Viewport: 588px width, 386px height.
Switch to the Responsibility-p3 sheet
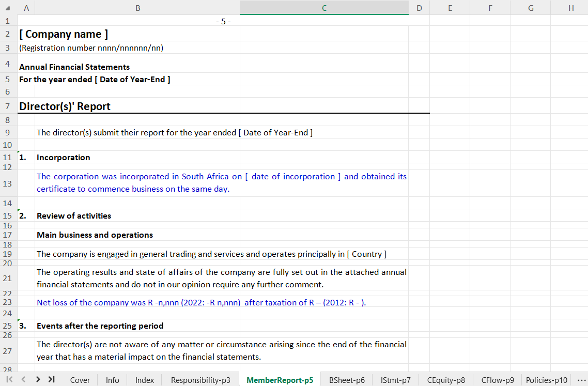pos(200,380)
